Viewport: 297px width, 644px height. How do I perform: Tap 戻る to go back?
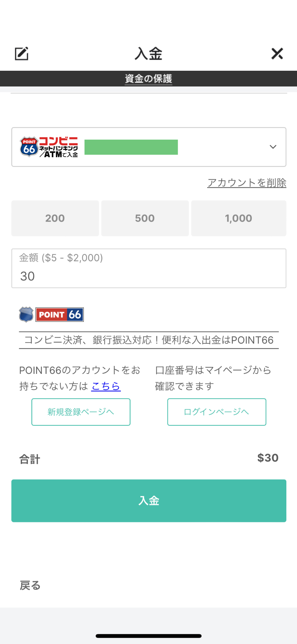tap(30, 586)
